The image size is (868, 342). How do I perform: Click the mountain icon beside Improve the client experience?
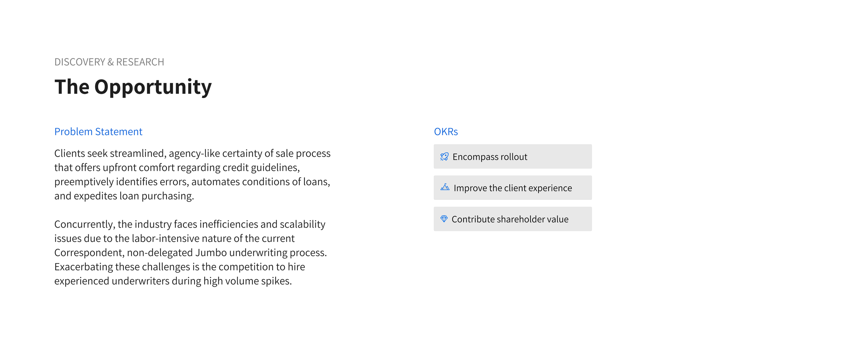(x=445, y=187)
